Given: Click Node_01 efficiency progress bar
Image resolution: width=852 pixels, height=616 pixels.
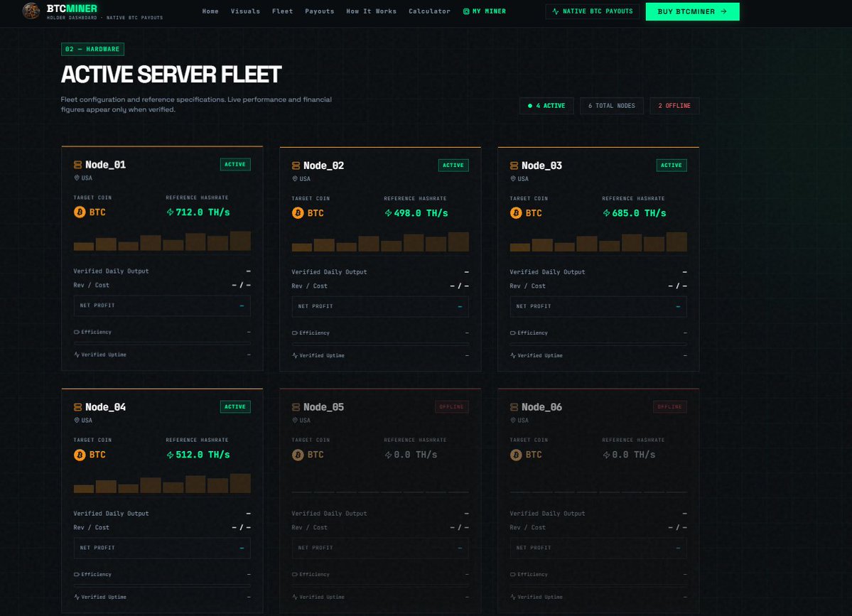Looking at the screenshot, I should pos(162,343).
